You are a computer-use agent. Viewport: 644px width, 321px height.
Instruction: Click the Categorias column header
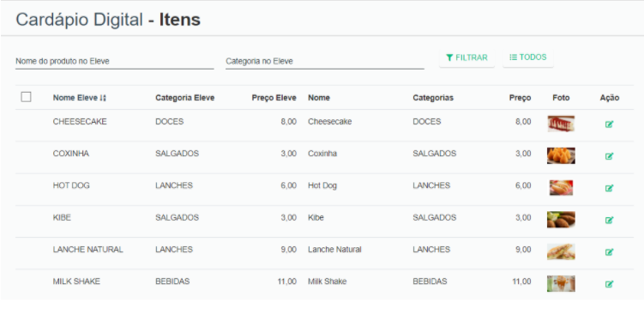(433, 98)
